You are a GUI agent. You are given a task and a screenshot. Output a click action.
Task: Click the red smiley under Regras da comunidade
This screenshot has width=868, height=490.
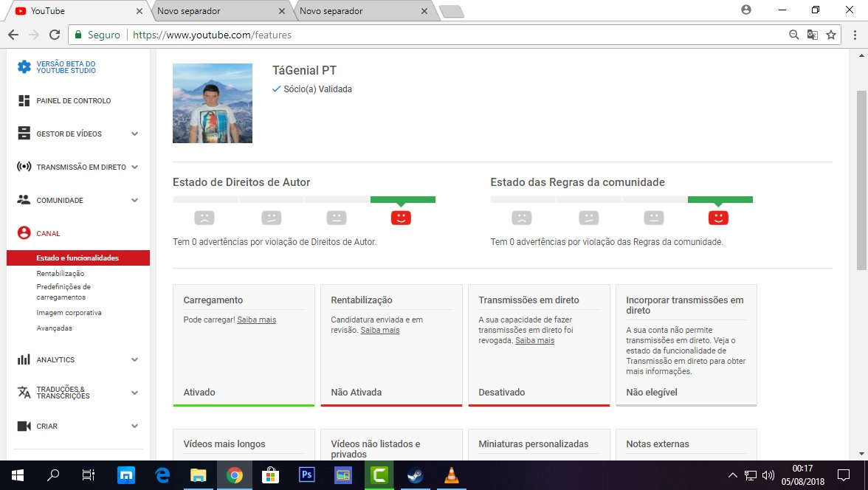tap(719, 218)
